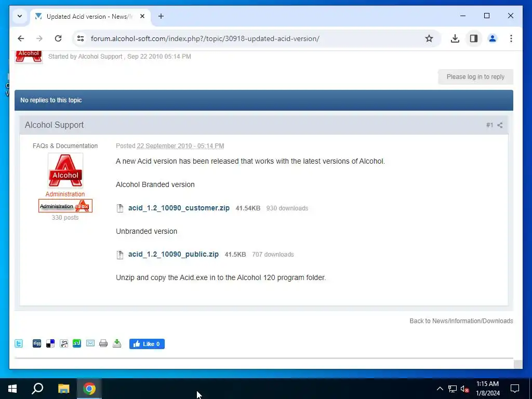Open Windows taskbar search
Image resolution: width=532 pixels, height=399 pixels.
pyautogui.click(x=37, y=389)
